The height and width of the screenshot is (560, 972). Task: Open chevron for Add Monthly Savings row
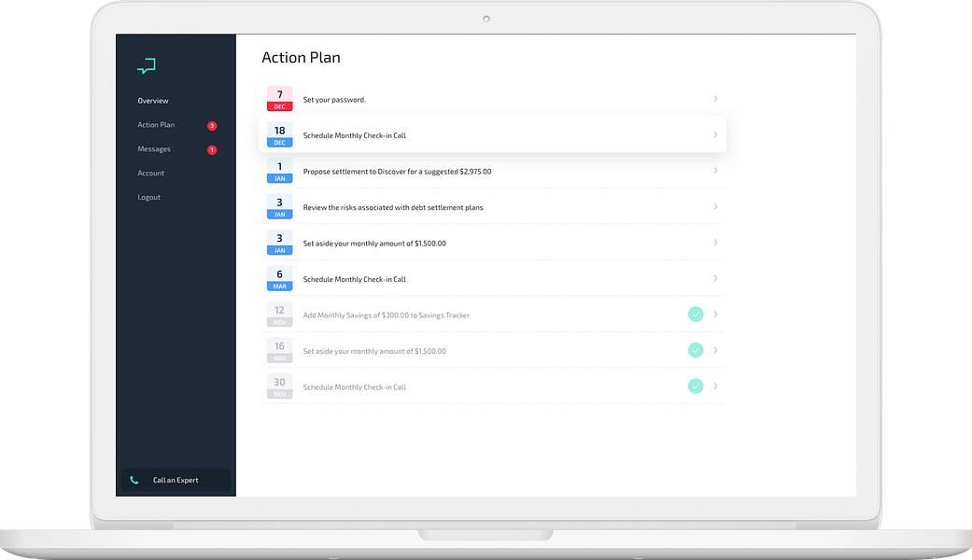[x=715, y=315]
